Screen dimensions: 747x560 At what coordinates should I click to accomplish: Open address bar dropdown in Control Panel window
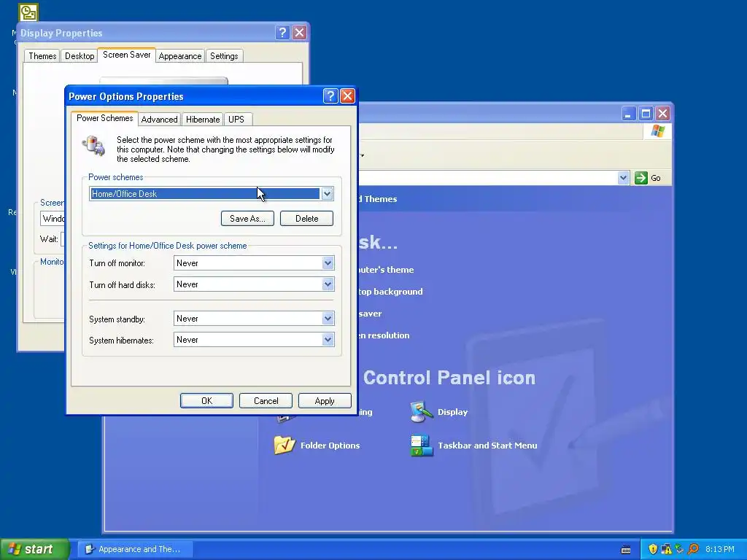point(623,178)
